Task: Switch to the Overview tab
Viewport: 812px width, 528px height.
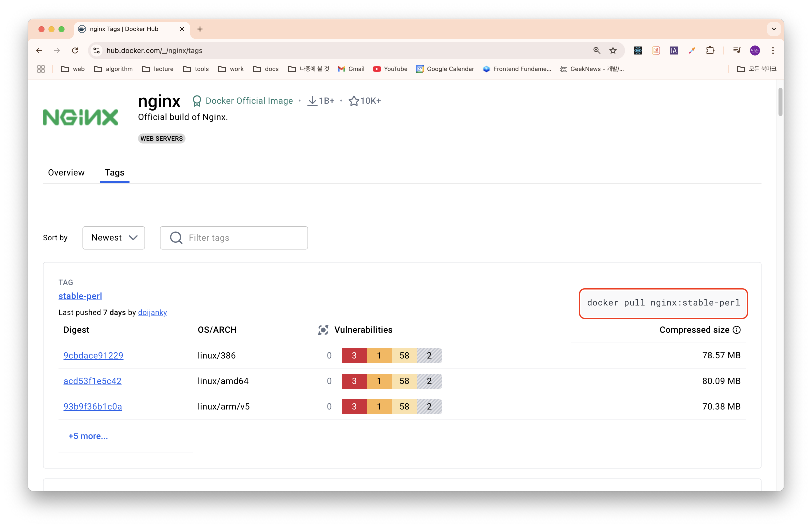Action: click(66, 172)
